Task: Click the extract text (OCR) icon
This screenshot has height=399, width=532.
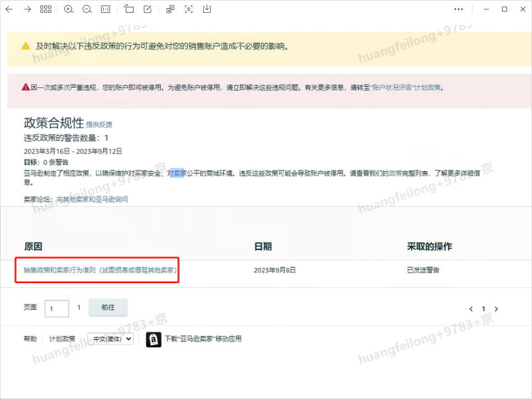Action: tap(188, 9)
